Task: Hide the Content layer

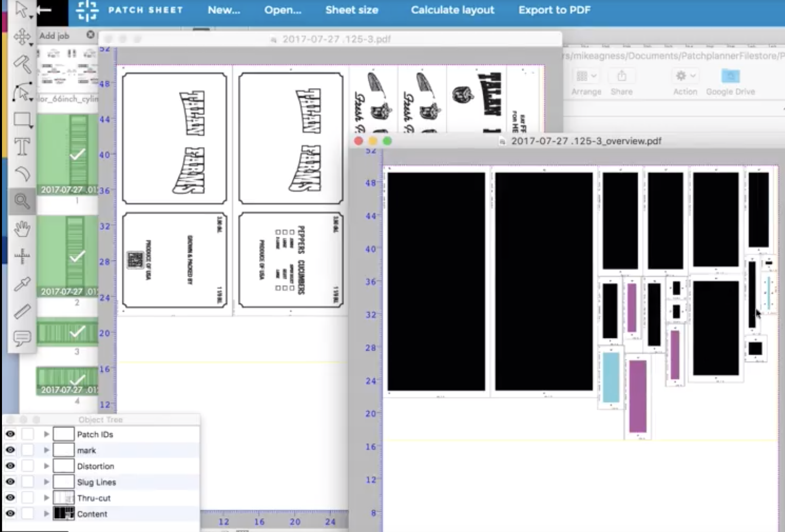Action: click(x=10, y=513)
